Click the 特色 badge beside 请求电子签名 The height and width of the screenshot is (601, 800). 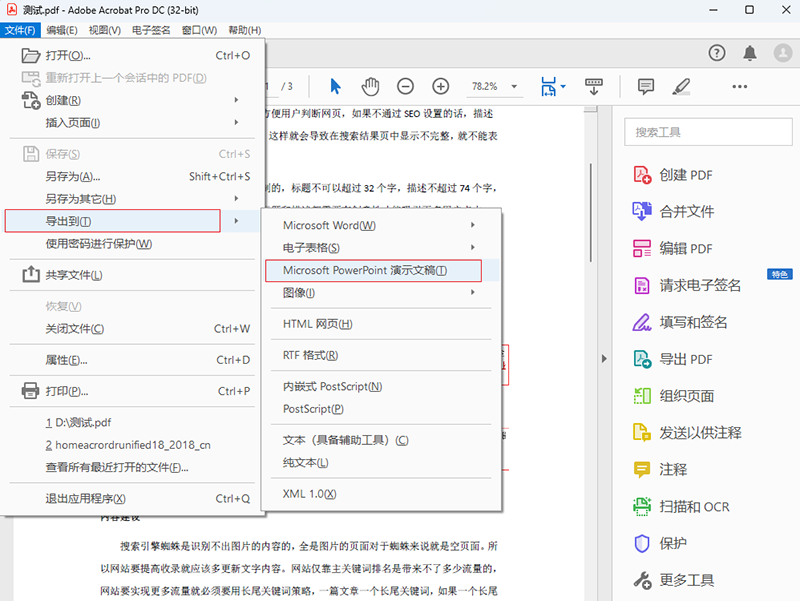[x=780, y=274]
